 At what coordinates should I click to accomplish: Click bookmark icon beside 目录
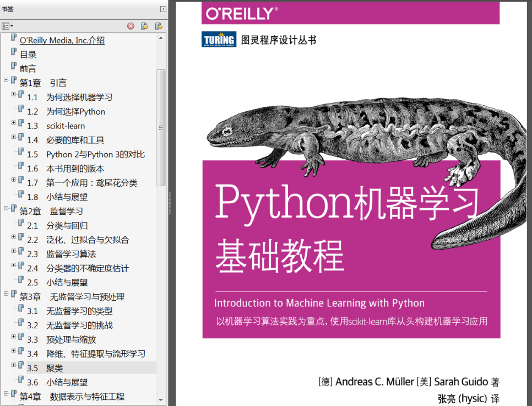pos(14,51)
